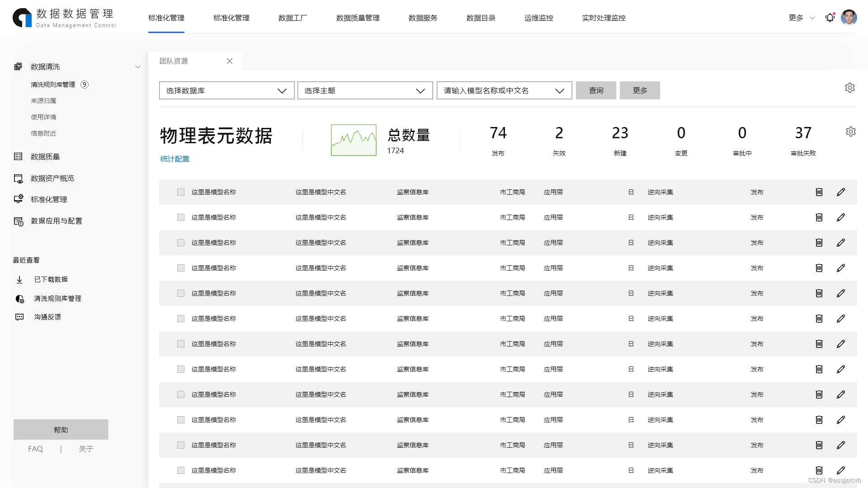Open the 选择数据库 dropdown

click(x=226, y=90)
